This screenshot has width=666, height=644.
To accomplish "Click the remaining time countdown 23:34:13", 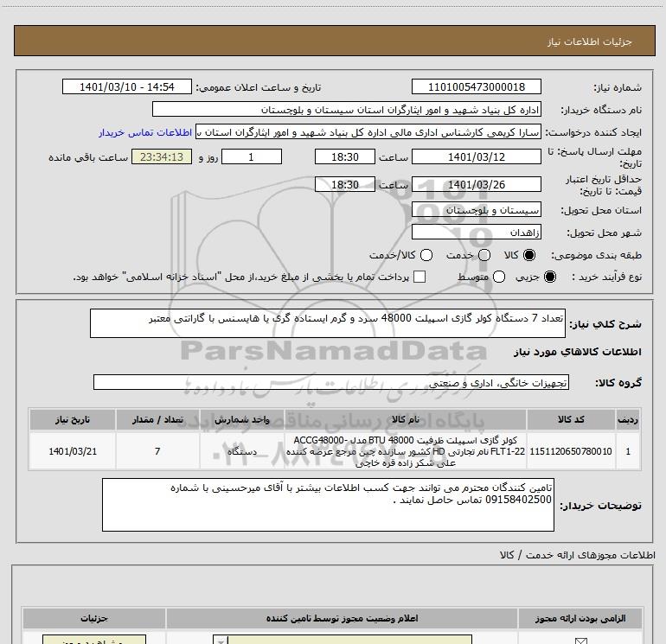I will tap(162, 156).
